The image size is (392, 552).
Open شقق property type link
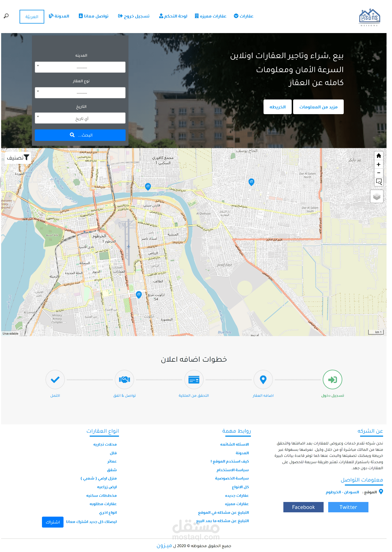[x=112, y=470]
